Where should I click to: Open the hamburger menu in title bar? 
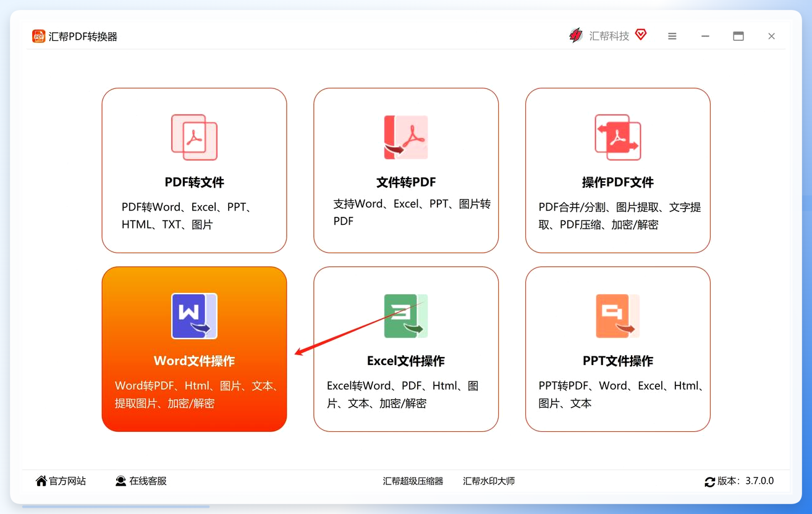pos(672,36)
